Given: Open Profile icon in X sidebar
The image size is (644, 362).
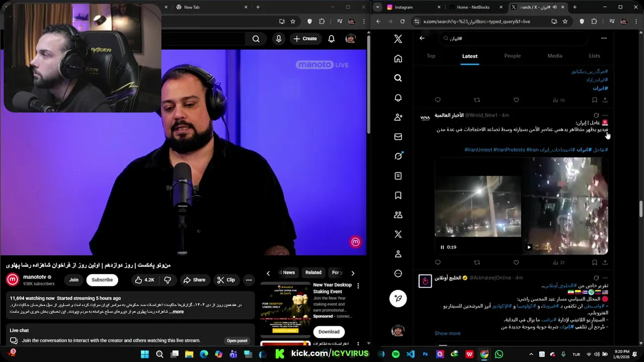Looking at the screenshot, I should [398, 254].
